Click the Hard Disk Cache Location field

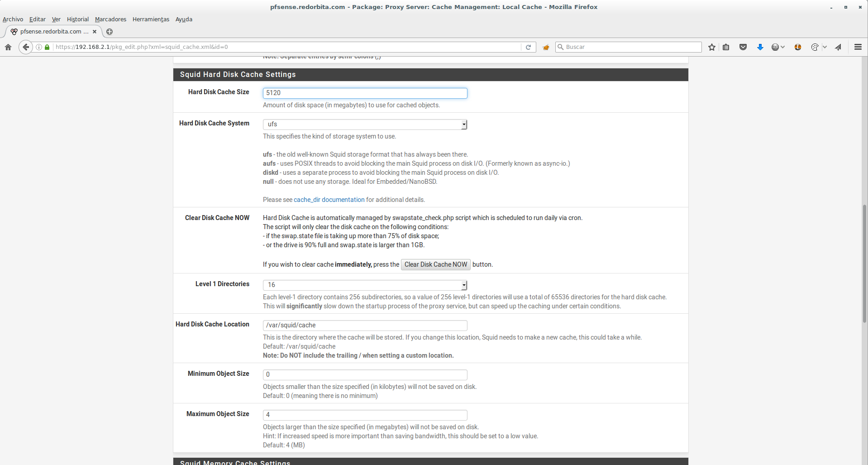tap(365, 325)
